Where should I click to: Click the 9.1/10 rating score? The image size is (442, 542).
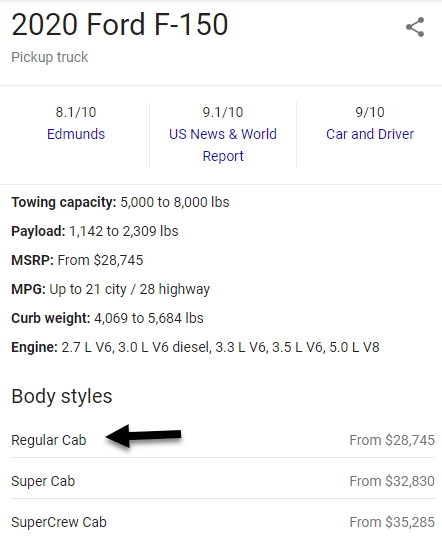(x=223, y=112)
